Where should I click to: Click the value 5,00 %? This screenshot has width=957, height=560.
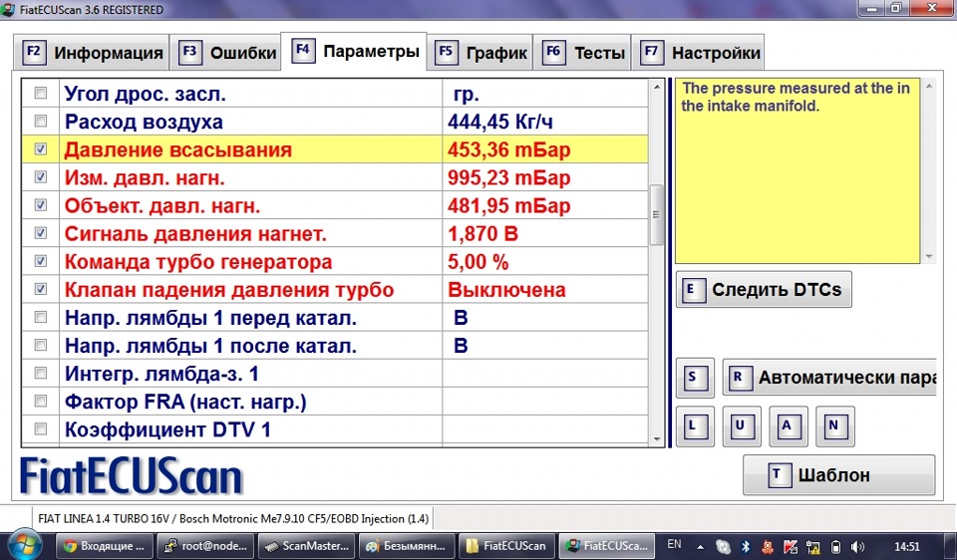tap(478, 262)
